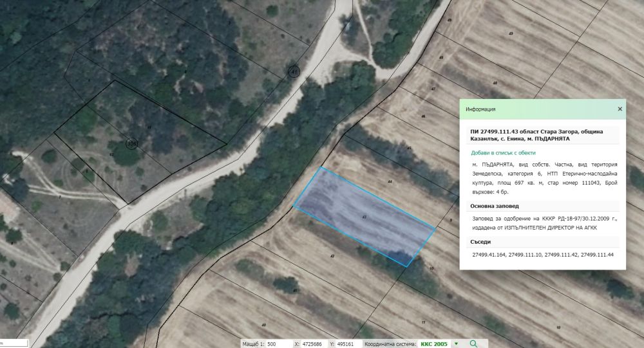Click parcel 40 at the bottom edge
The image size is (644, 348).
point(264,325)
